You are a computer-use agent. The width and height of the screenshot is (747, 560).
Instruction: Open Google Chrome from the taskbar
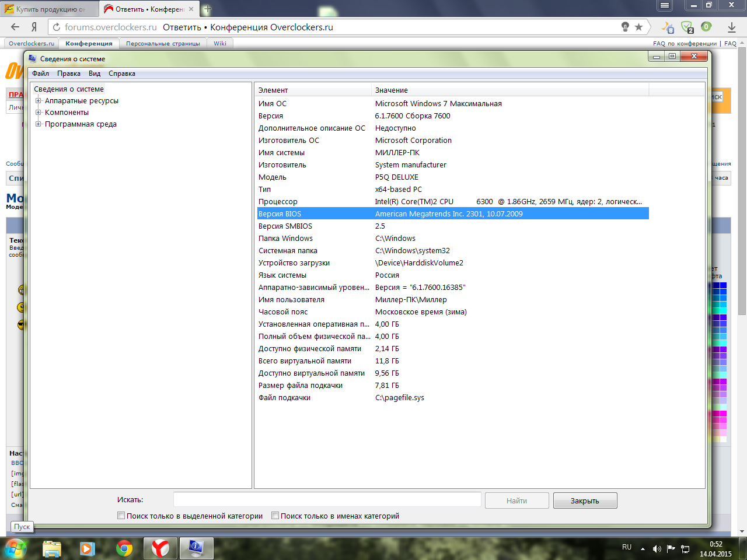(x=124, y=548)
